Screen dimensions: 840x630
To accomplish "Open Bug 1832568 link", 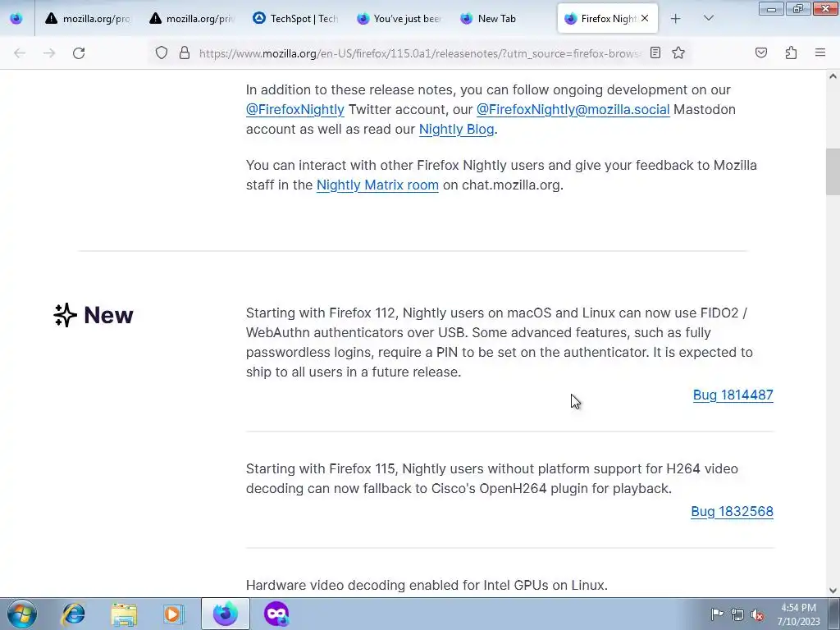I will coord(732,512).
